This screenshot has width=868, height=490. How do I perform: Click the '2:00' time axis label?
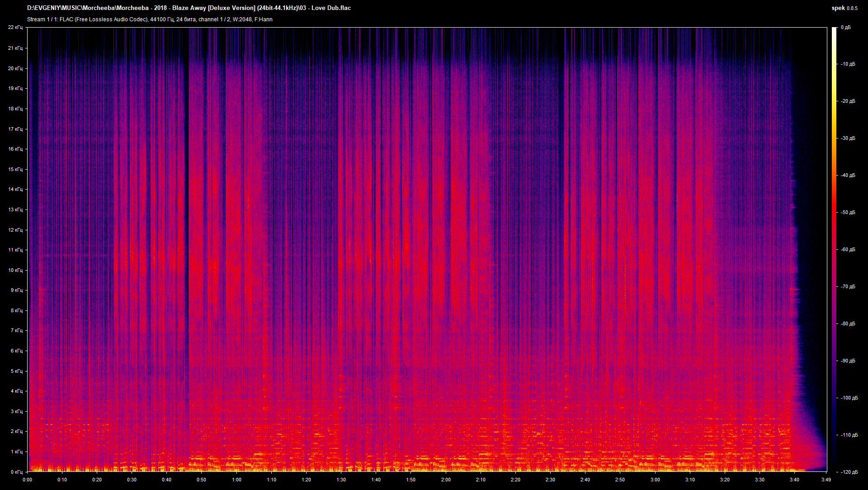pos(446,480)
